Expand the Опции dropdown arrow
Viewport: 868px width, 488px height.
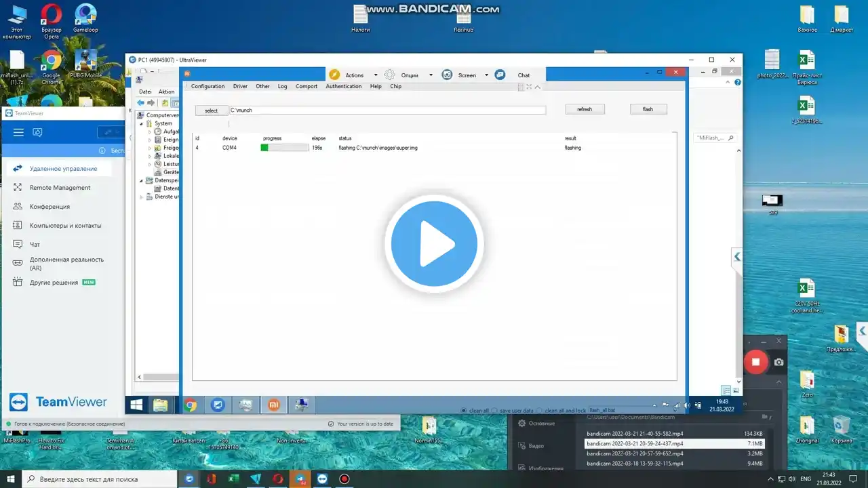point(431,75)
